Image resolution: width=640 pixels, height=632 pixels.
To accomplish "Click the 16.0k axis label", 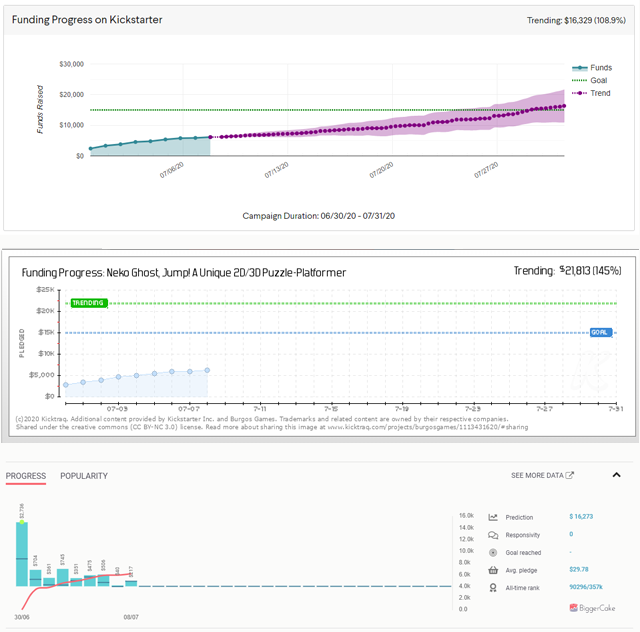I will (466, 516).
